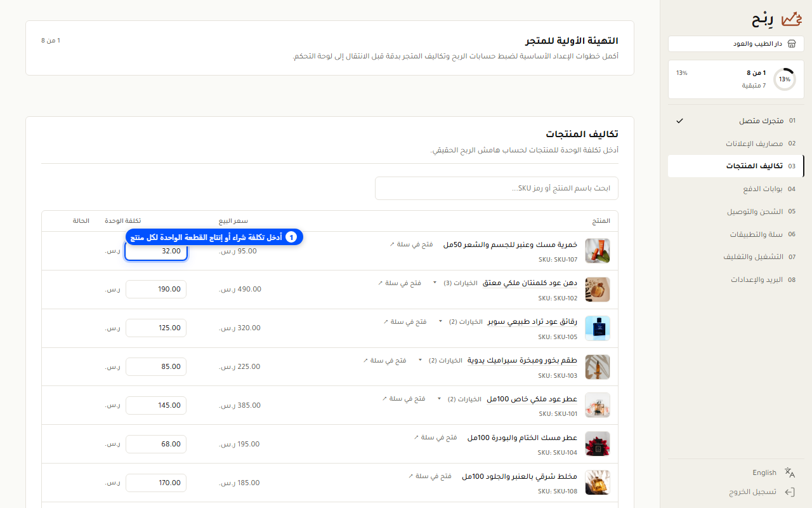Switch language to English
This screenshot has width=812, height=508.
pos(764,472)
